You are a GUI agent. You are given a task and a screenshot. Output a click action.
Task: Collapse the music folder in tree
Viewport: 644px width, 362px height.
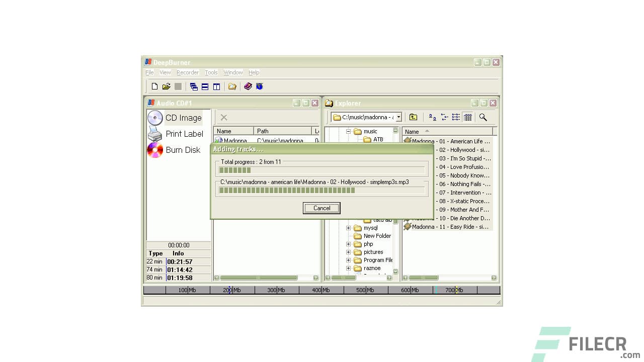[348, 131]
